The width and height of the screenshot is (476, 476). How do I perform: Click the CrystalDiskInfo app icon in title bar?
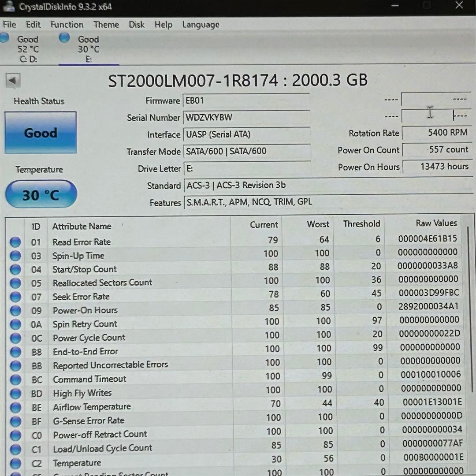[x=9, y=6]
